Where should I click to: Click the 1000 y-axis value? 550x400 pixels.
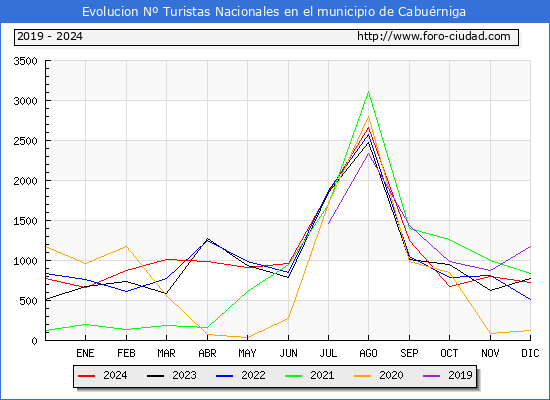pos(25,261)
